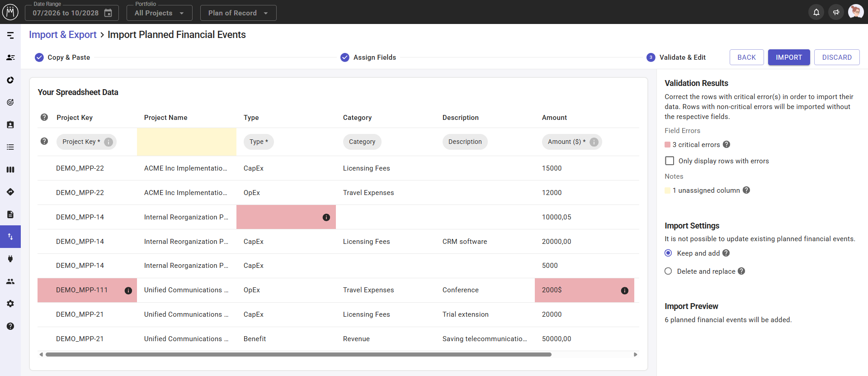Open the integrations plug sidebar icon

click(10, 259)
